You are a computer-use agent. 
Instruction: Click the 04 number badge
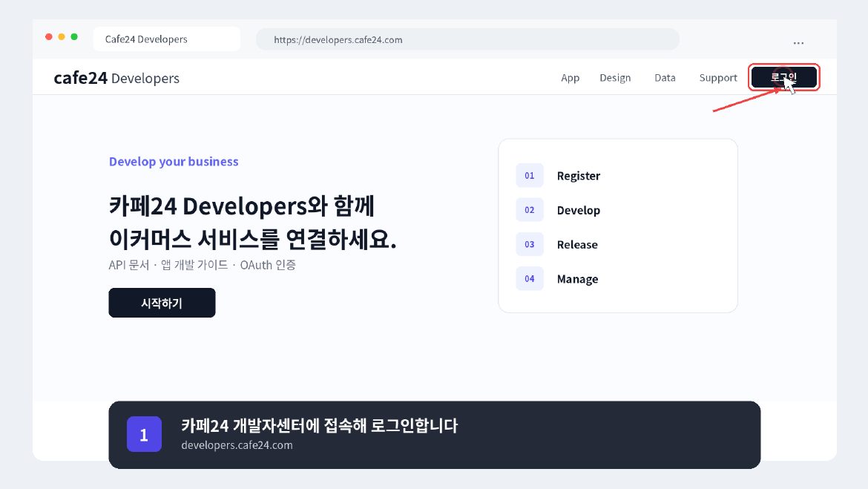tap(530, 278)
